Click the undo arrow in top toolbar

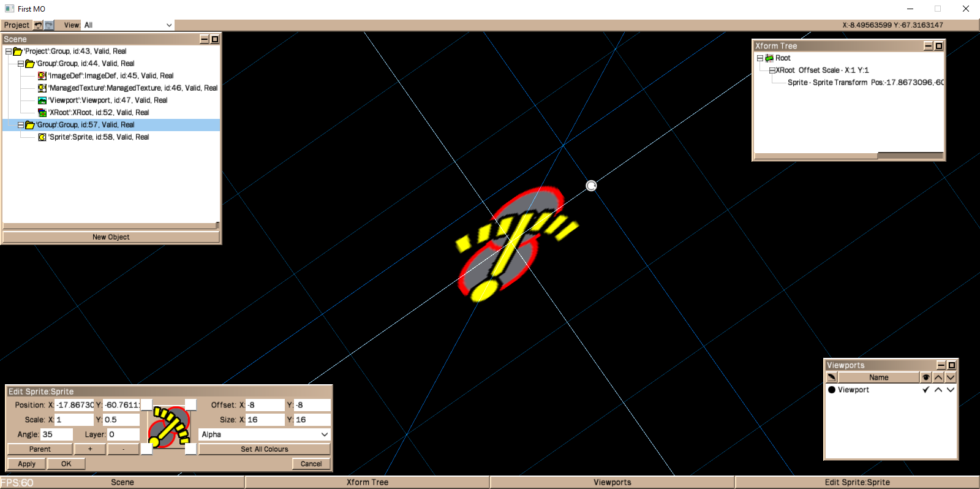(38, 25)
